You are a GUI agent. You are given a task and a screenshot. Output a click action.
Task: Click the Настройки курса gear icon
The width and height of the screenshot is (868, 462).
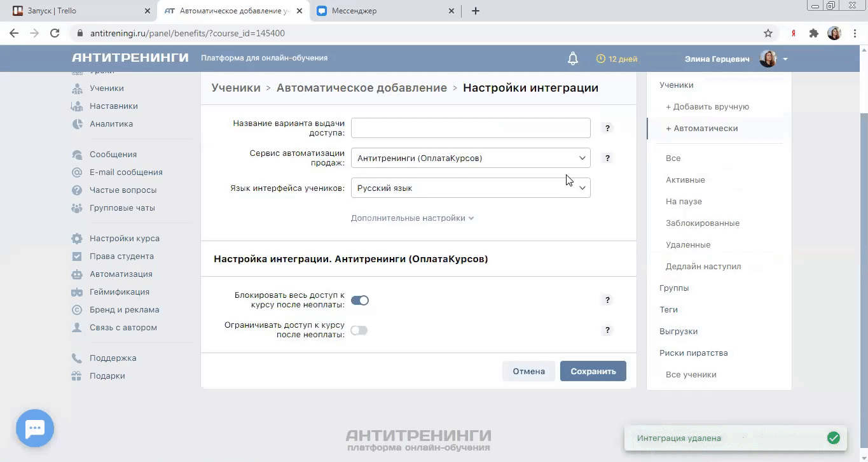[77, 239]
